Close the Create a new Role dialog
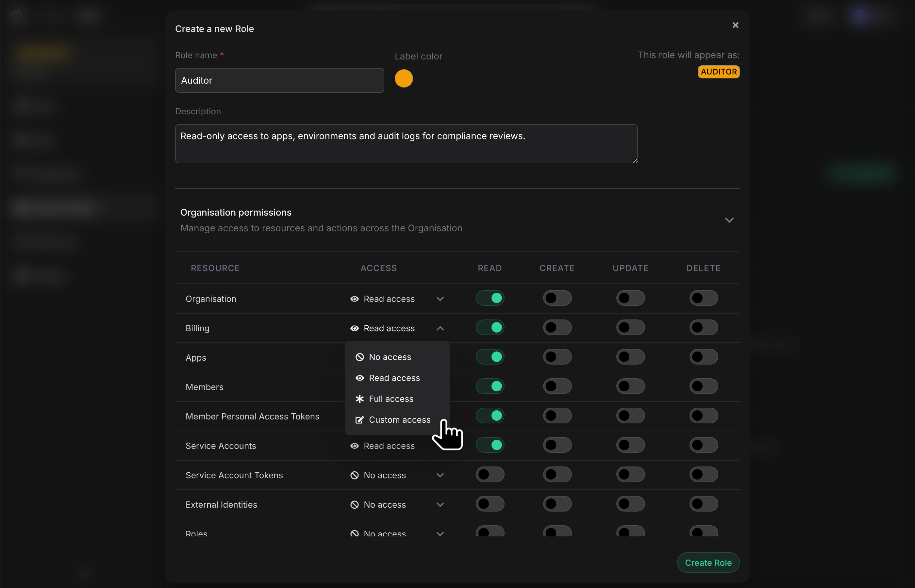Image resolution: width=915 pixels, height=588 pixels. pos(735,25)
